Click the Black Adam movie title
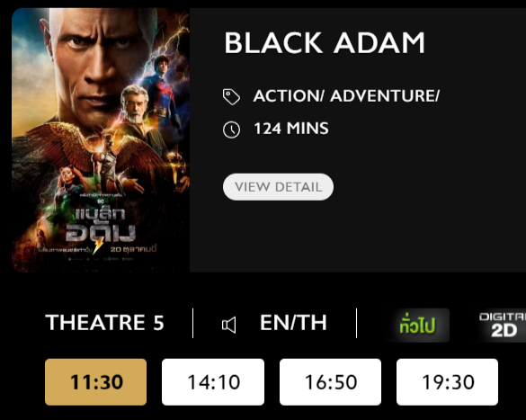Viewport: 526px width, 420px height. [325, 42]
